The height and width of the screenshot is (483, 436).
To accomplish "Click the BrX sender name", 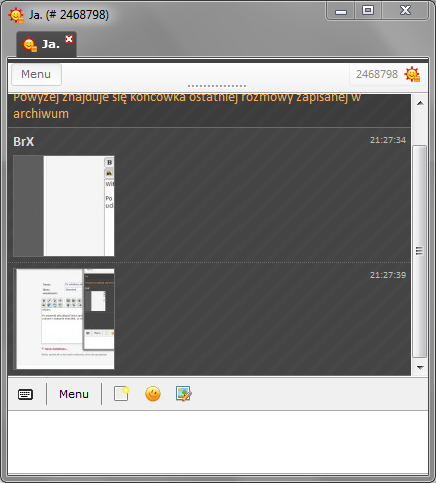I will click(24, 142).
